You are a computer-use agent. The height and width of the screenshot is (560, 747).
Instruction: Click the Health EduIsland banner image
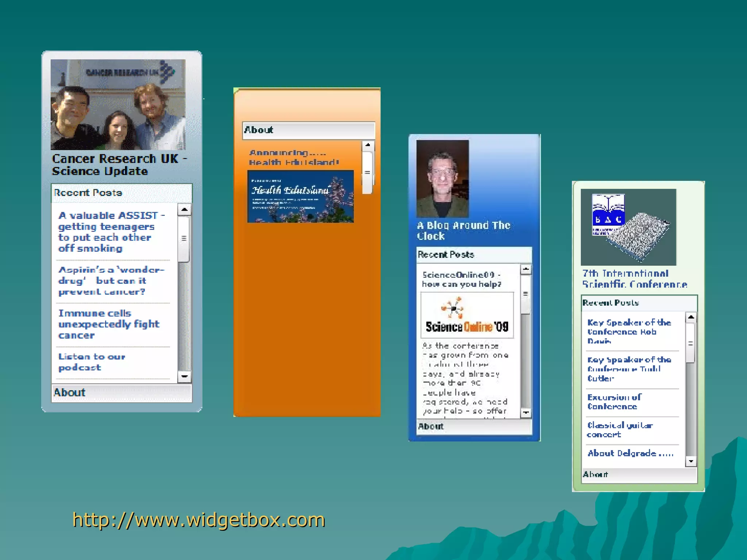[x=301, y=196]
